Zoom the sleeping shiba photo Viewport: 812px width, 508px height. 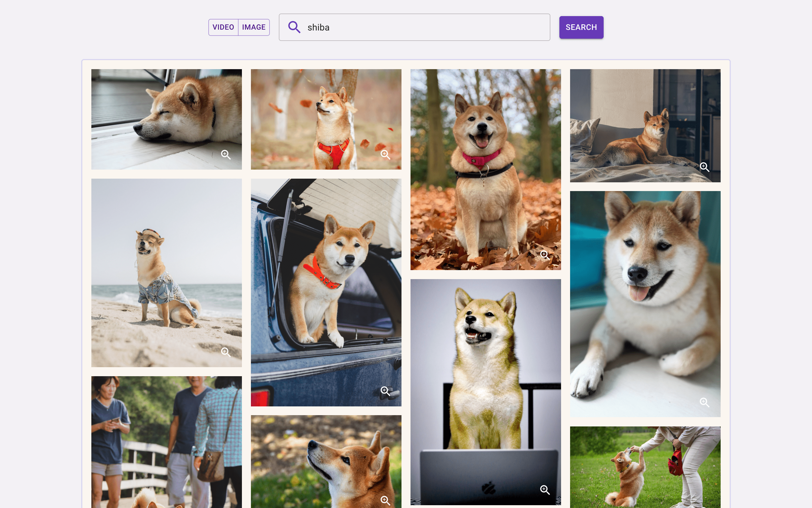point(226,155)
